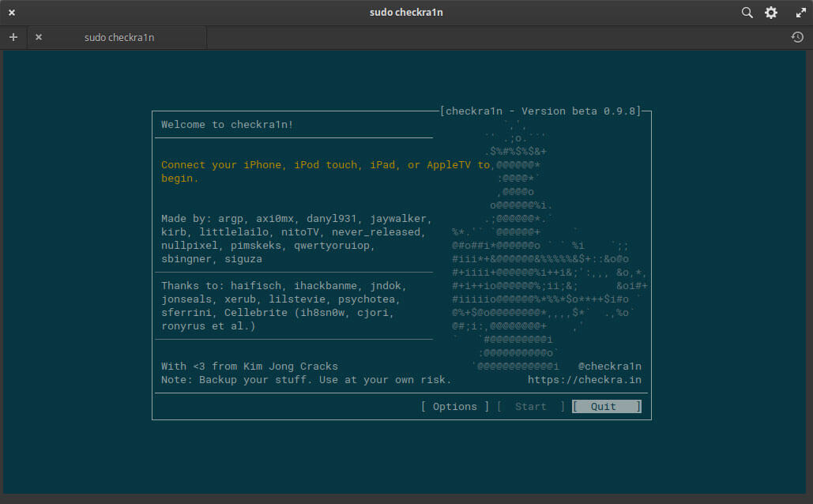Click the orange "Connect your iPhone" message
This screenshot has height=504, width=813.
pos(325,171)
